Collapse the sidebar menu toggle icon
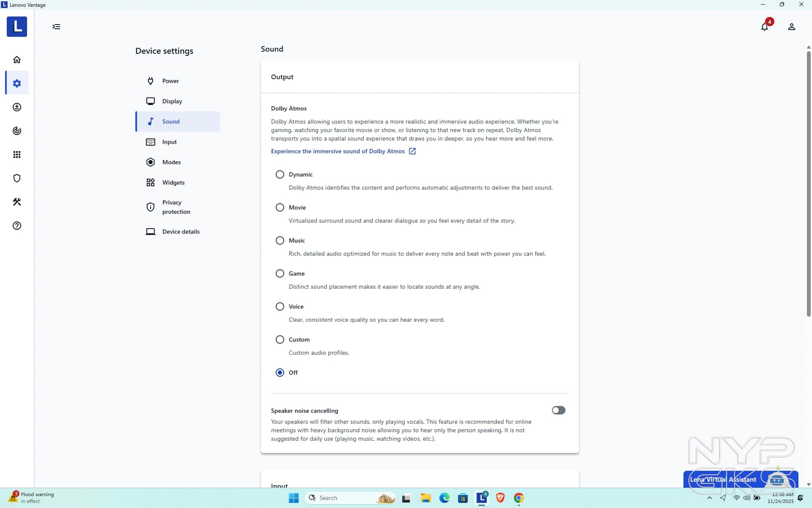Screen dimensions: 812x508 point(56,27)
